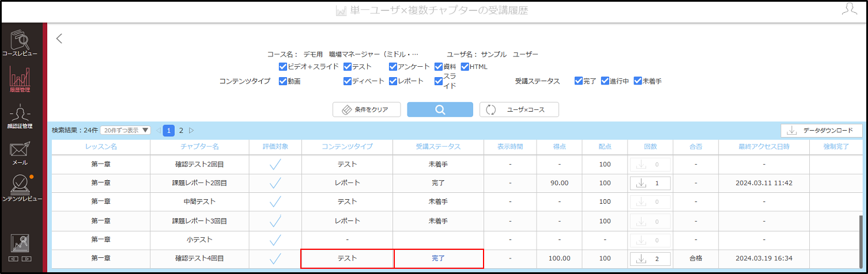Screen dimensions: 868x274
Task: Click 表示時間 column header
Action: coord(510,147)
